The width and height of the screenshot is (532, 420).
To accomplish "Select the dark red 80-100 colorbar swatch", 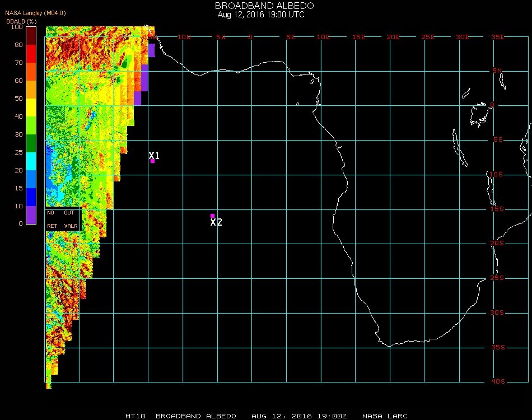I will coord(31,36).
